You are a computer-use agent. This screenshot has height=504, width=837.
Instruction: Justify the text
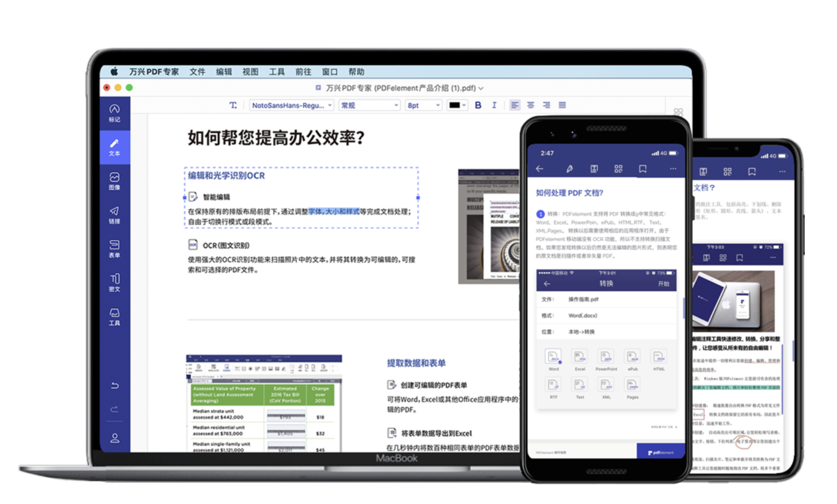click(562, 105)
